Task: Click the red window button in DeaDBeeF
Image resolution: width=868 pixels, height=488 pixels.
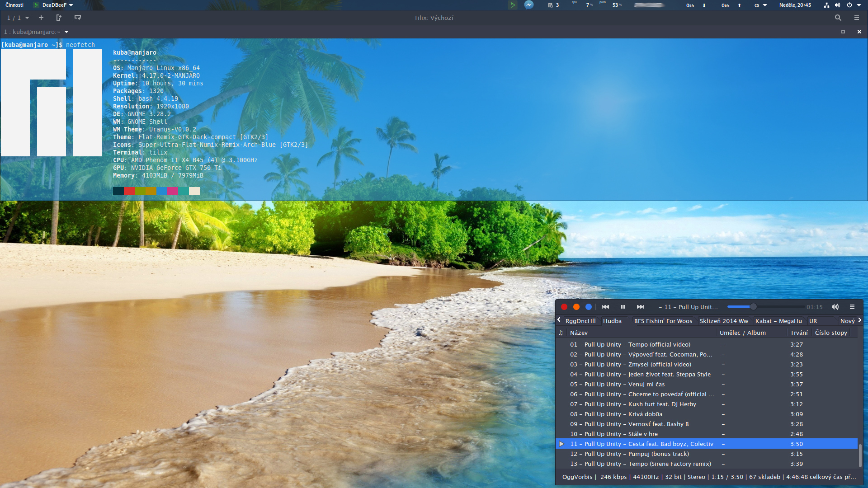Action: coord(564,307)
